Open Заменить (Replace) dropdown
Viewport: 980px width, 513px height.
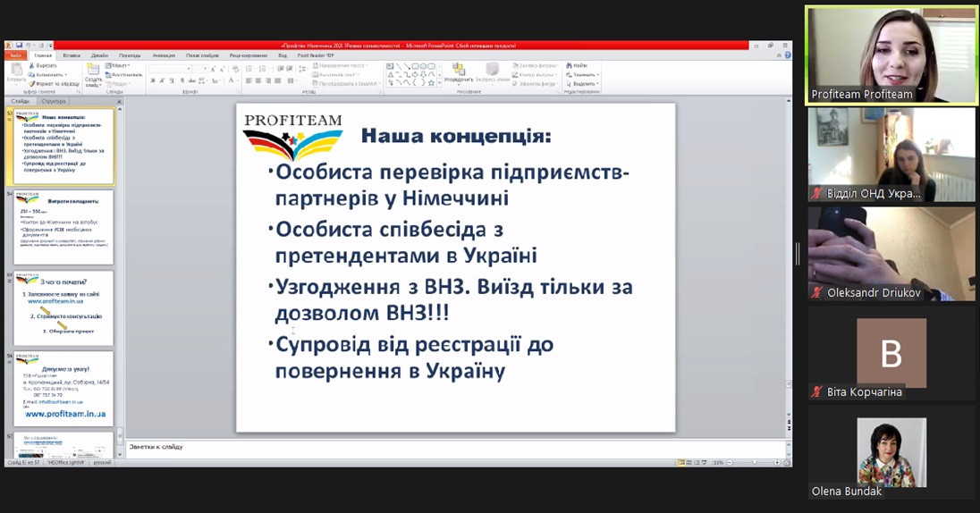pyautogui.click(x=582, y=74)
